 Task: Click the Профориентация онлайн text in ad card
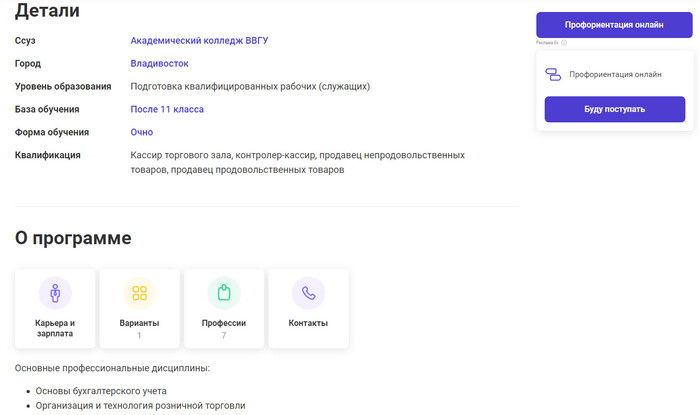click(615, 75)
